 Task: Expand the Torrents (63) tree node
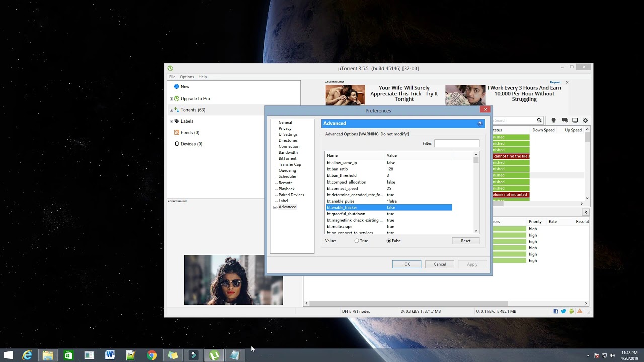(171, 110)
